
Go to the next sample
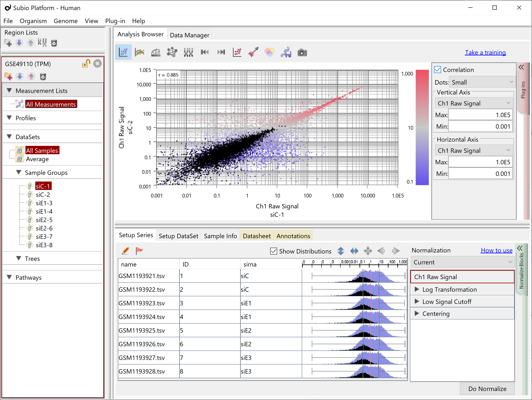[221, 52]
